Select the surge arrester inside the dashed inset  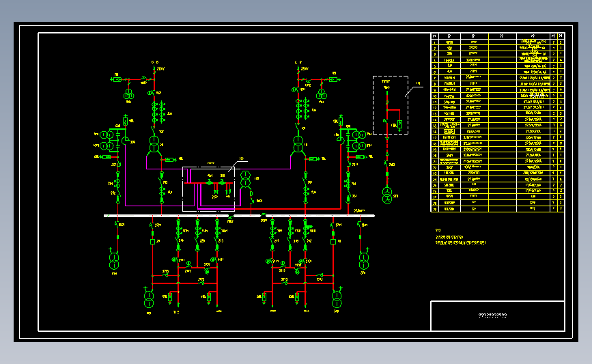(399, 124)
